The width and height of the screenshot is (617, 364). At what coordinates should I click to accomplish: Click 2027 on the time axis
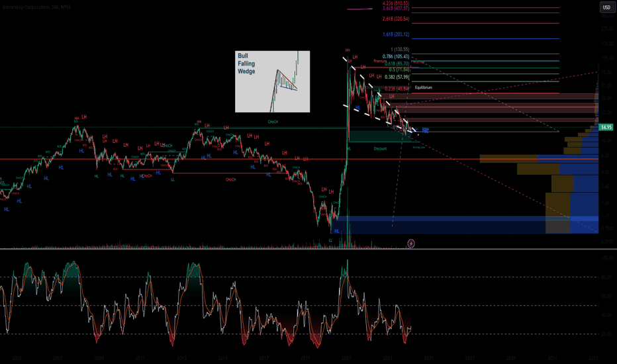click(x=470, y=358)
